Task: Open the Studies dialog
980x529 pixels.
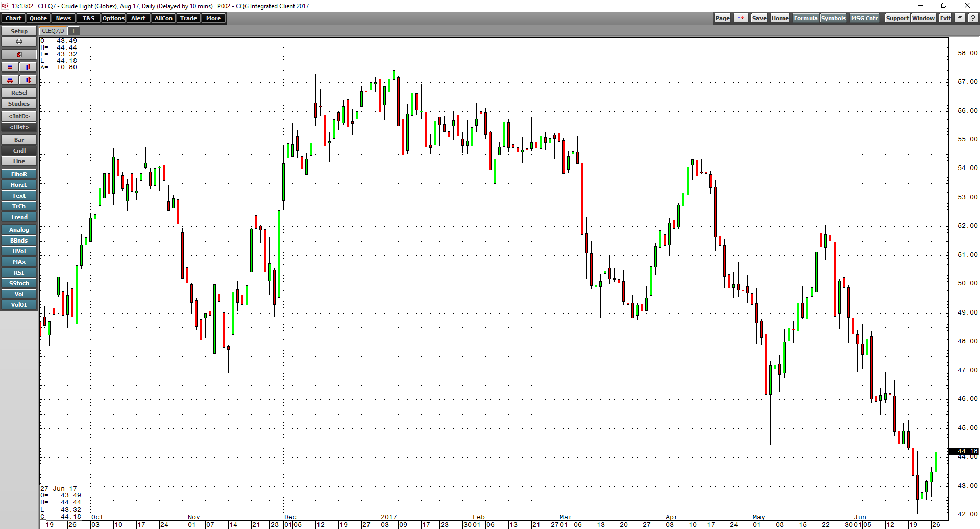Action: tap(19, 103)
